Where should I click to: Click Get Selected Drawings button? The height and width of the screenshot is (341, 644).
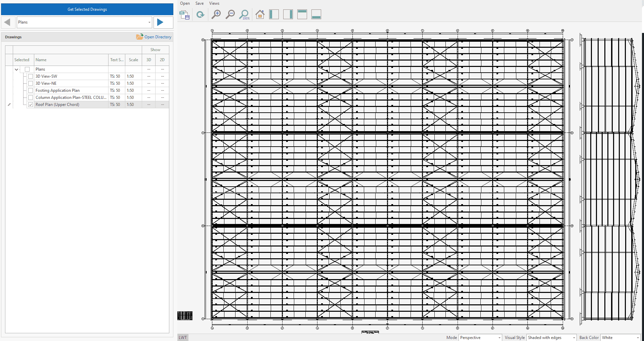[x=87, y=9]
